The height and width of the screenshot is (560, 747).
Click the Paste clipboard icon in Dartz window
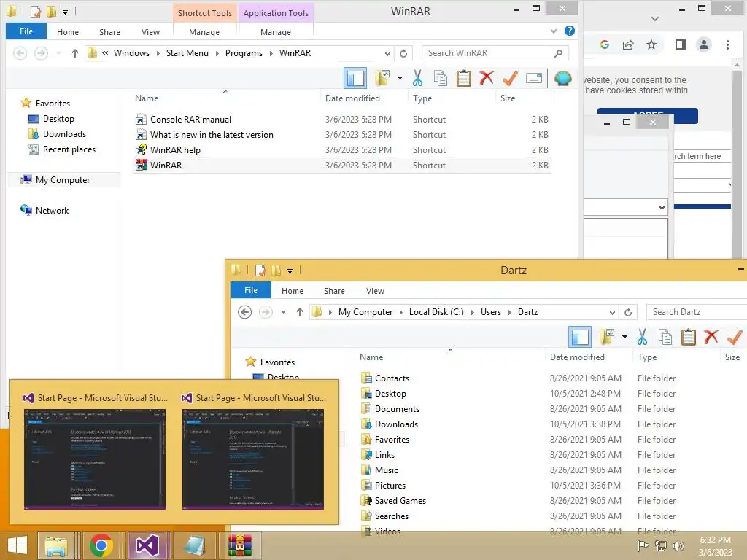[689, 337]
